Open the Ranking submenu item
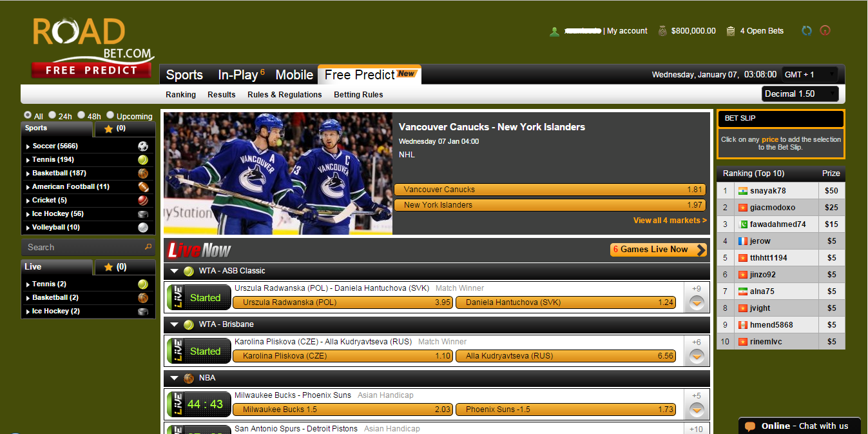The height and width of the screenshot is (434, 868). [180, 95]
